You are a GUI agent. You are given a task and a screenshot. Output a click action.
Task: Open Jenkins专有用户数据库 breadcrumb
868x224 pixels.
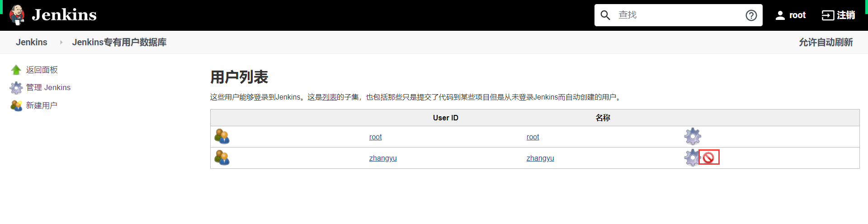click(119, 42)
